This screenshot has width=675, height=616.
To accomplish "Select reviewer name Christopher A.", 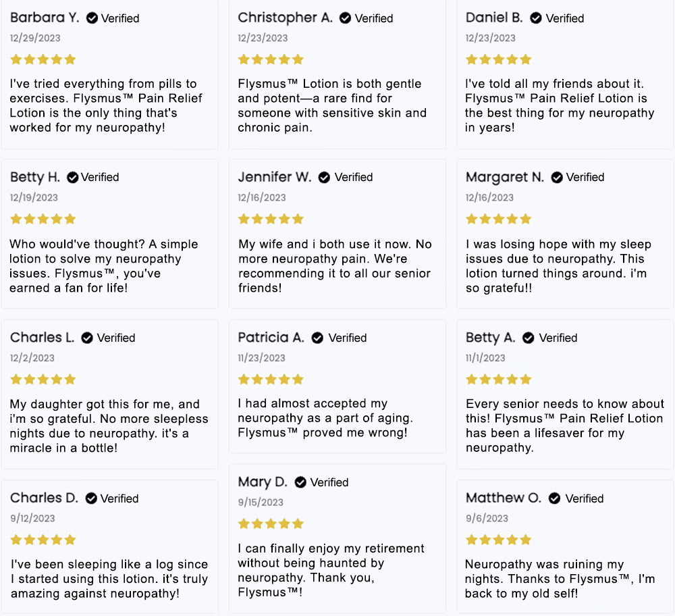I will click(x=285, y=18).
